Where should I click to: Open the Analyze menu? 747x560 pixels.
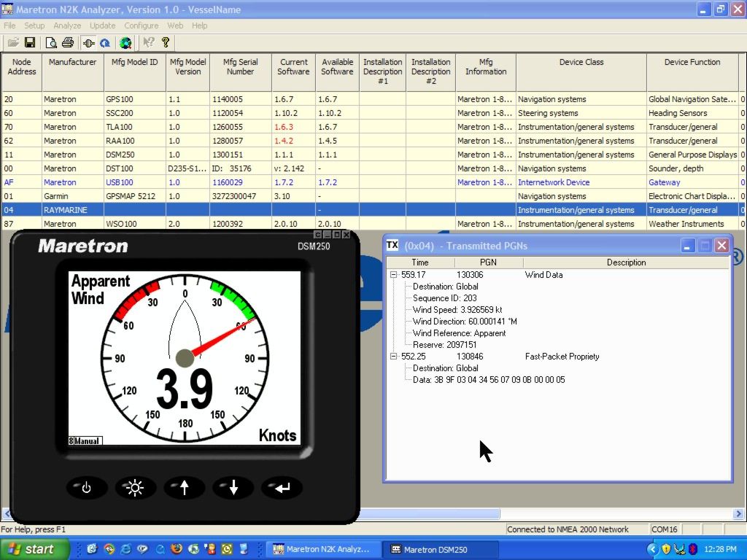click(67, 26)
